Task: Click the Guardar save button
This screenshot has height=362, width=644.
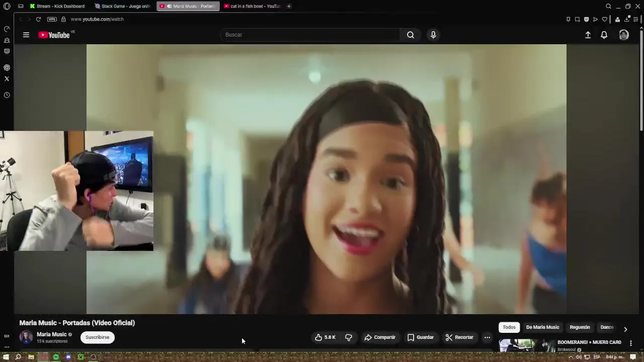Action: coord(421,337)
